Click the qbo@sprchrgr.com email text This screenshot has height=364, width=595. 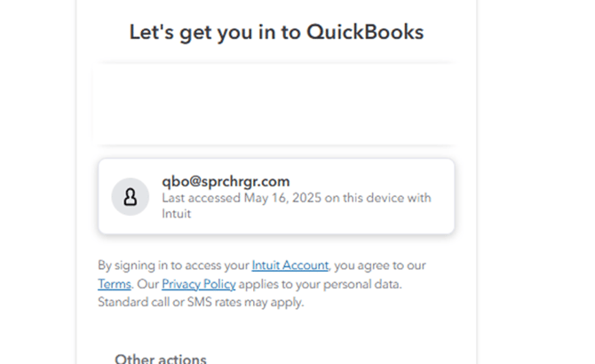point(226,181)
